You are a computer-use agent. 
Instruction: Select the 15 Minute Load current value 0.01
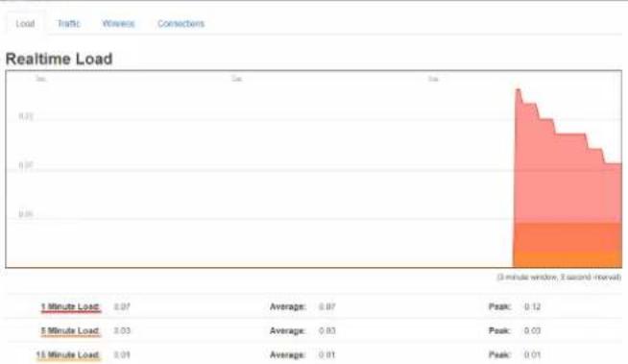122,354
